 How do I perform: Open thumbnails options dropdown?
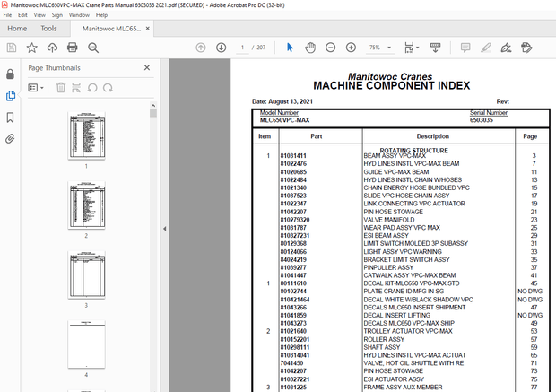click(36, 88)
